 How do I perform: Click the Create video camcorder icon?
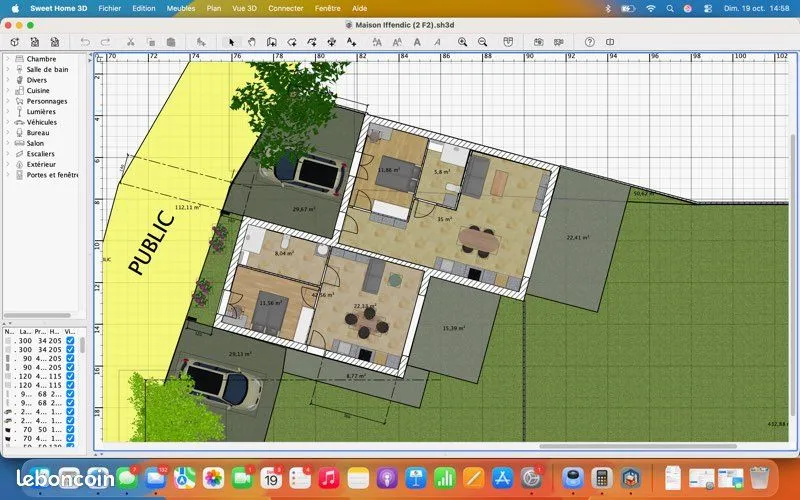pos(559,42)
